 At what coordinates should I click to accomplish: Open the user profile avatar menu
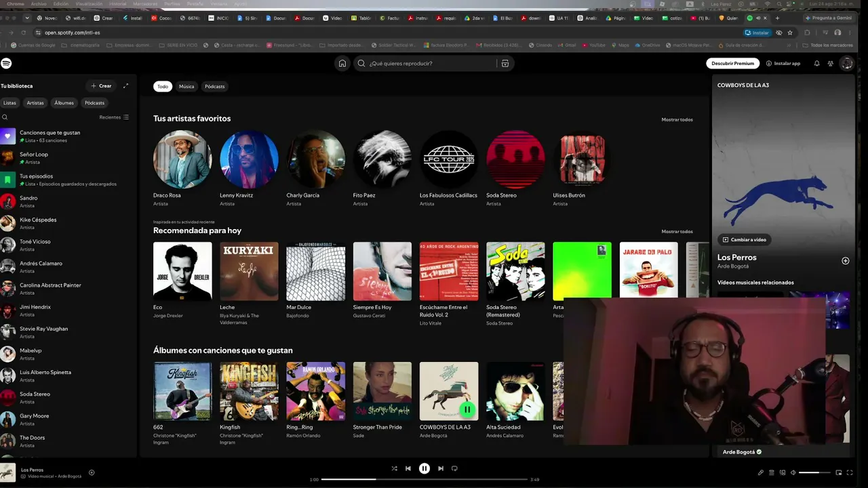tap(846, 63)
